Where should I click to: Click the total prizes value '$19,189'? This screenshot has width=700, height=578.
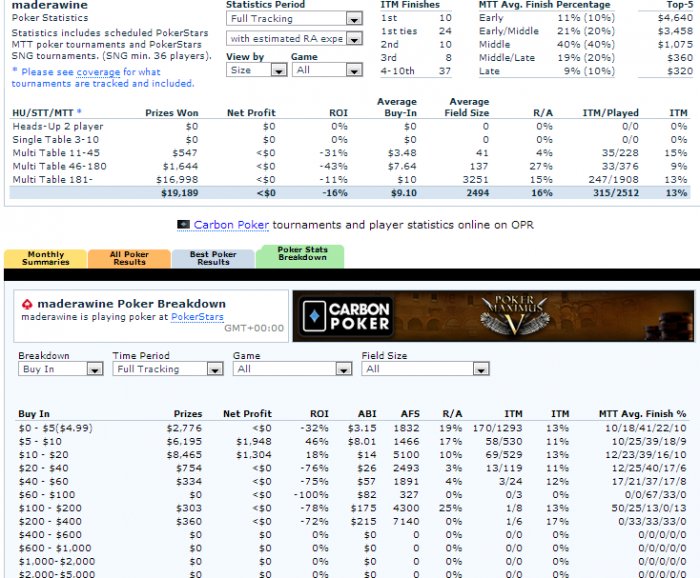tap(179, 193)
